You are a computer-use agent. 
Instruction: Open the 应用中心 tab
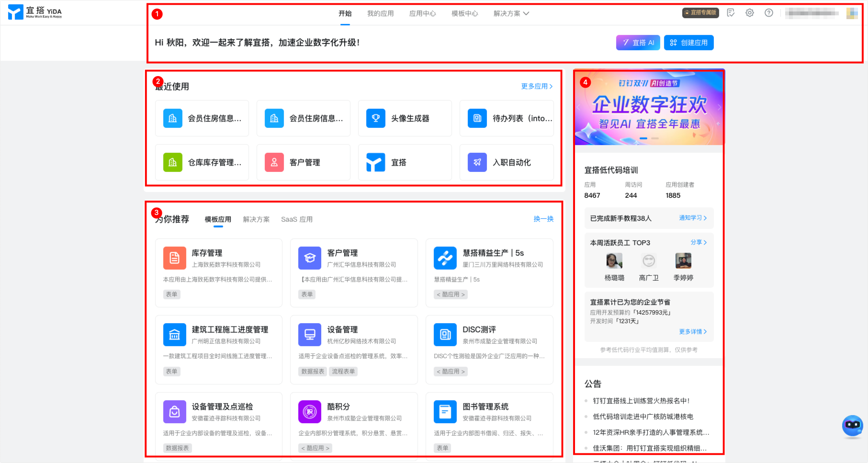pyautogui.click(x=423, y=13)
